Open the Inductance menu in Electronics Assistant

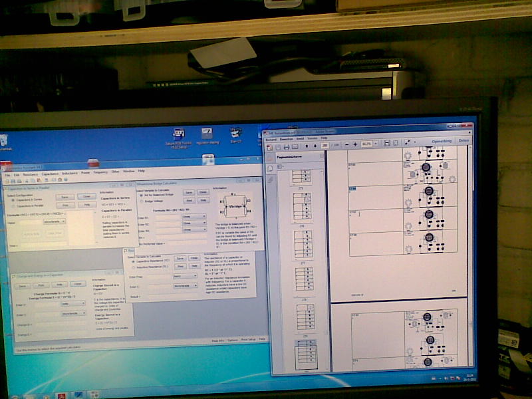[x=70, y=173]
